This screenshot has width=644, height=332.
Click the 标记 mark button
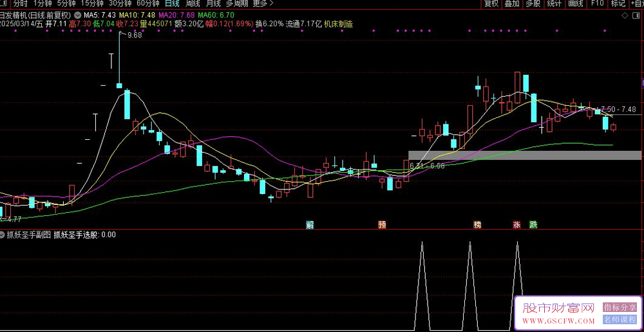(618, 4)
